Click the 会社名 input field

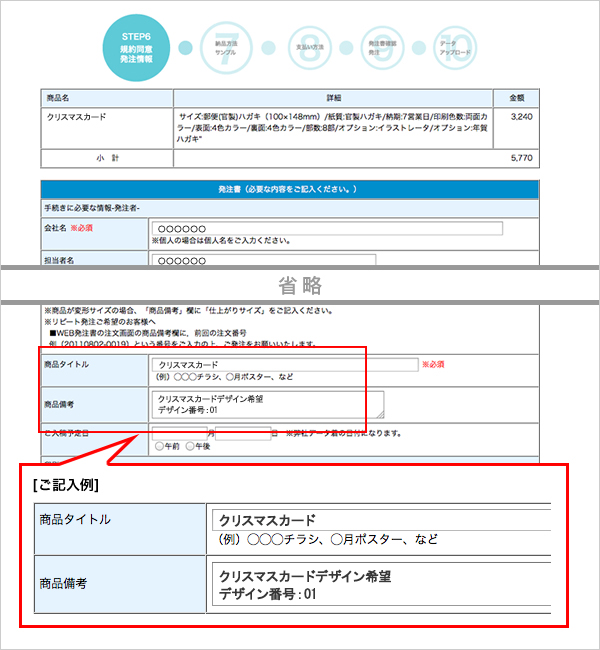tap(327, 228)
